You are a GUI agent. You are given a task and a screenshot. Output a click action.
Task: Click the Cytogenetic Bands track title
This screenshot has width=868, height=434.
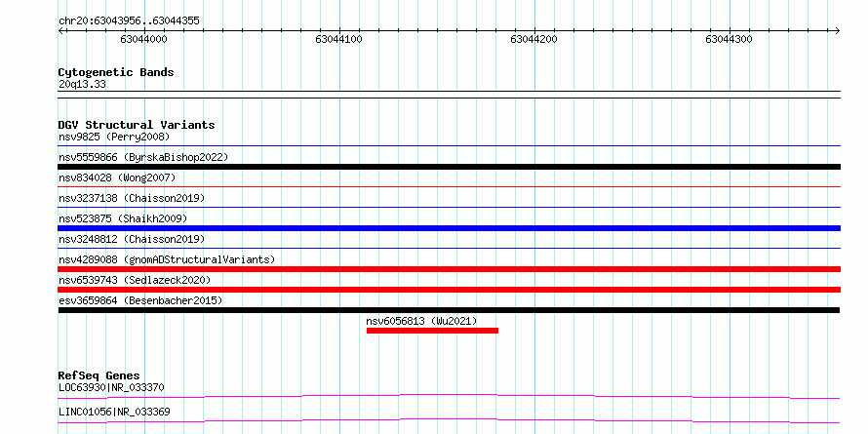coord(116,72)
